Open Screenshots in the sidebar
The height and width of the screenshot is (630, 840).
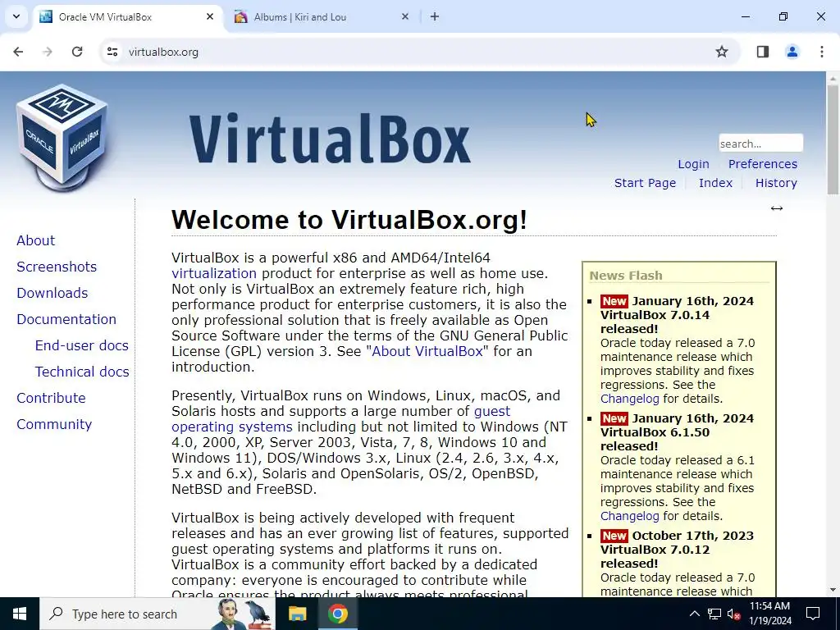57,267
